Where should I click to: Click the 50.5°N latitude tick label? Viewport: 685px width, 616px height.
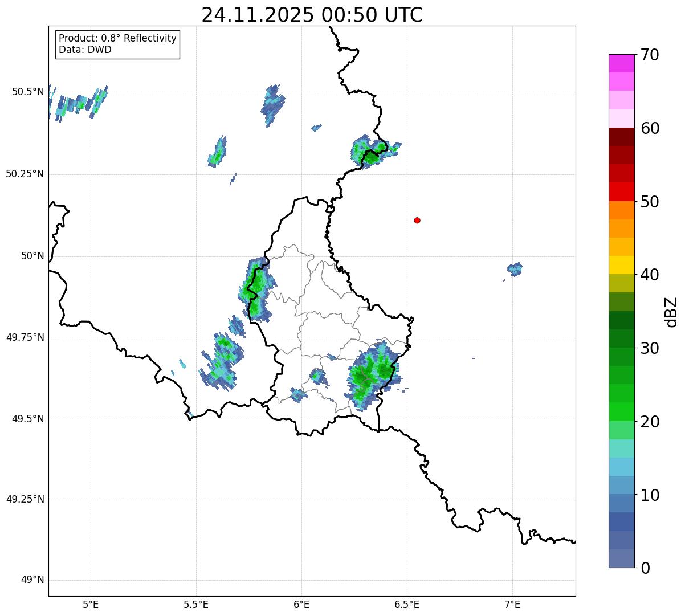coord(28,92)
